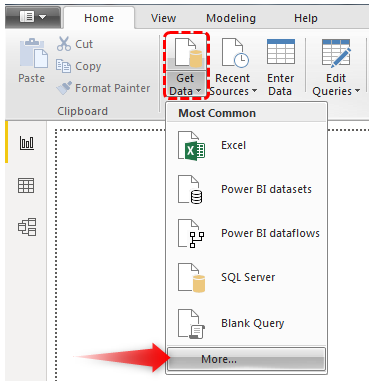The image size is (375, 381).
Task: Activate the Format Painter brush
Action: 64,88
